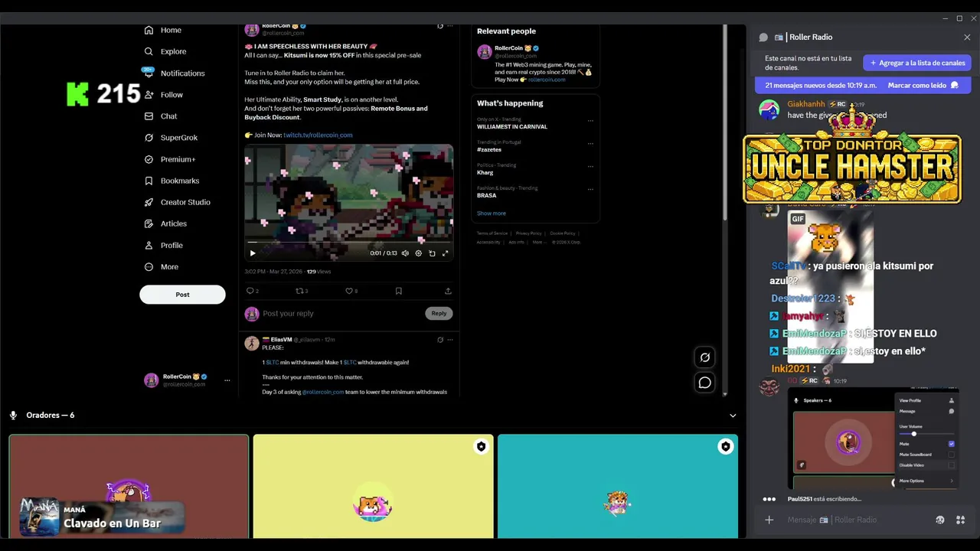Click the Reply button
This screenshot has width=980, height=551.
[x=439, y=313]
